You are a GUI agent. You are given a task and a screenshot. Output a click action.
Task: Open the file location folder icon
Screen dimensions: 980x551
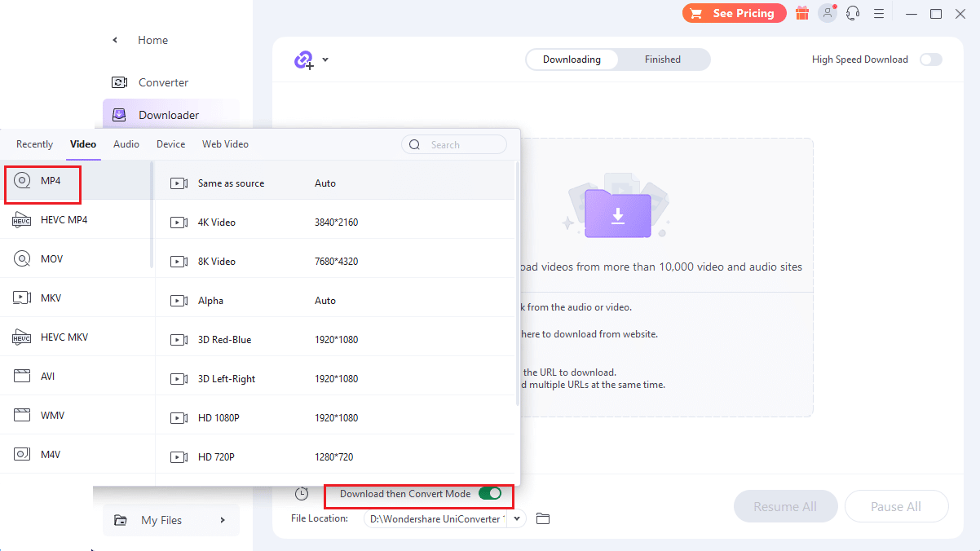tap(543, 519)
